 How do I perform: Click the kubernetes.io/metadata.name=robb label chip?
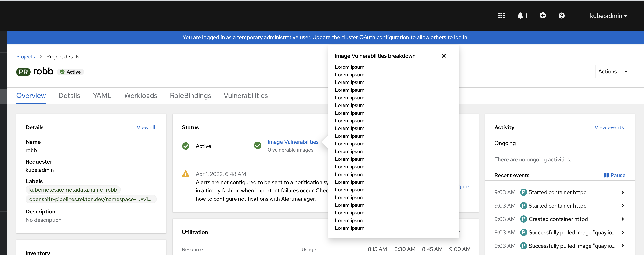[x=73, y=190]
